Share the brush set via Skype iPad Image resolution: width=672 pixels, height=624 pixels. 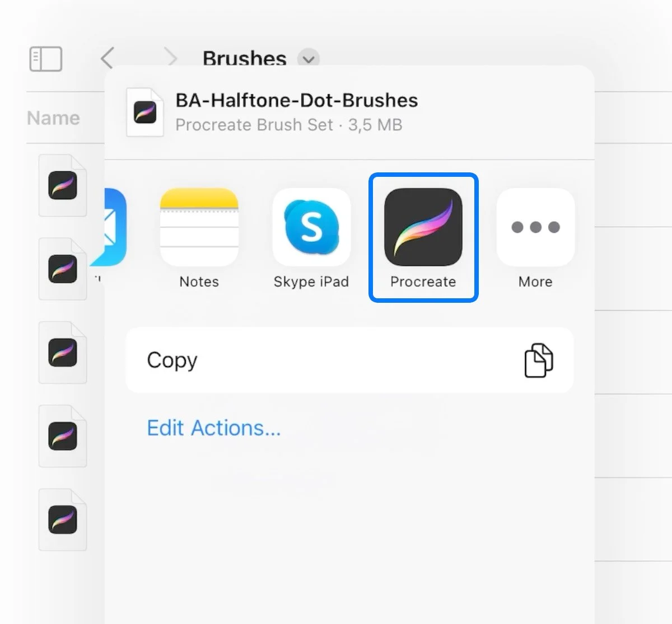point(311,228)
